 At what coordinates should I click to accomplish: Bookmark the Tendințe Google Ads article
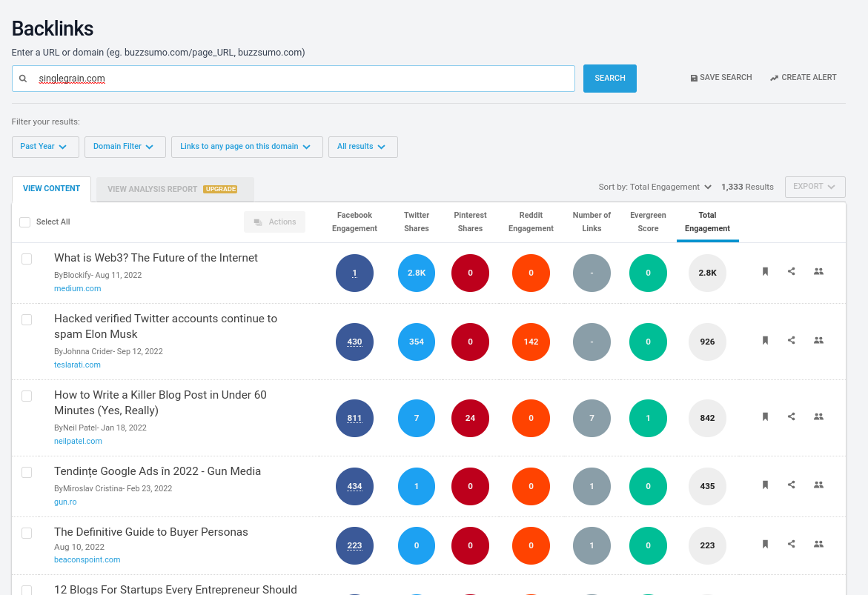765,485
